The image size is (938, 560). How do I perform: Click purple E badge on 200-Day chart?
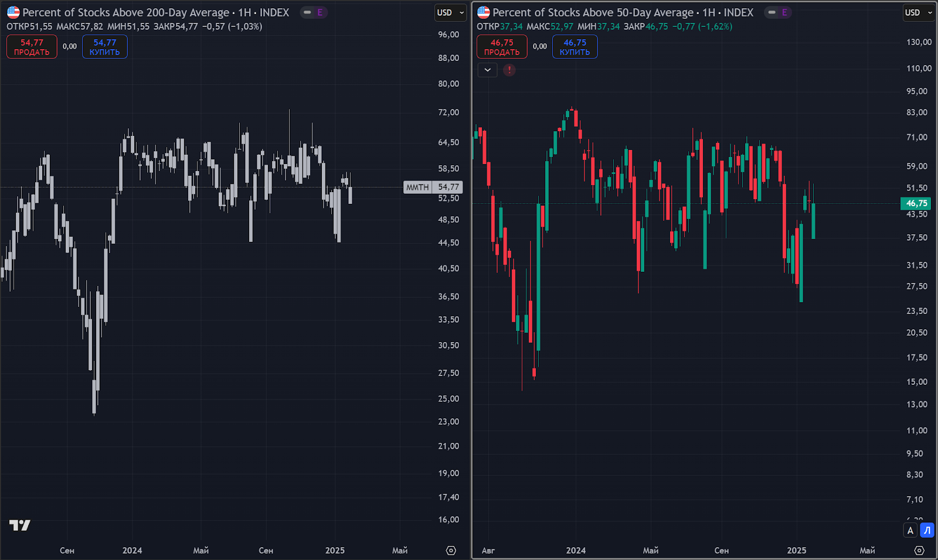click(320, 12)
